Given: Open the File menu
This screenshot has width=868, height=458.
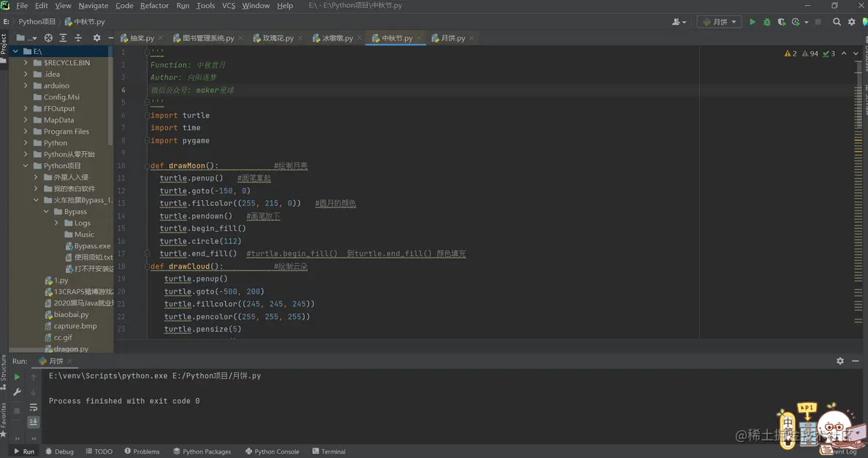Looking at the screenshot, I should [22, 6].
